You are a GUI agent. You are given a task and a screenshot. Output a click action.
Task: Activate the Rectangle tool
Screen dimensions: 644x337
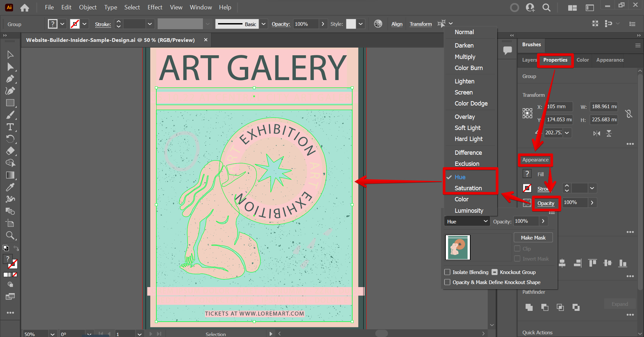[10, 103]
